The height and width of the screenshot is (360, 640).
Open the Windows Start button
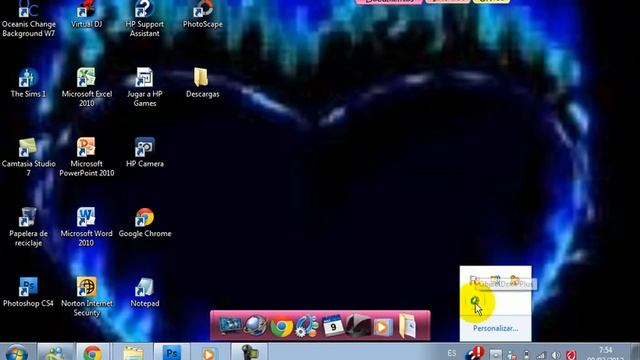[17, 353]
